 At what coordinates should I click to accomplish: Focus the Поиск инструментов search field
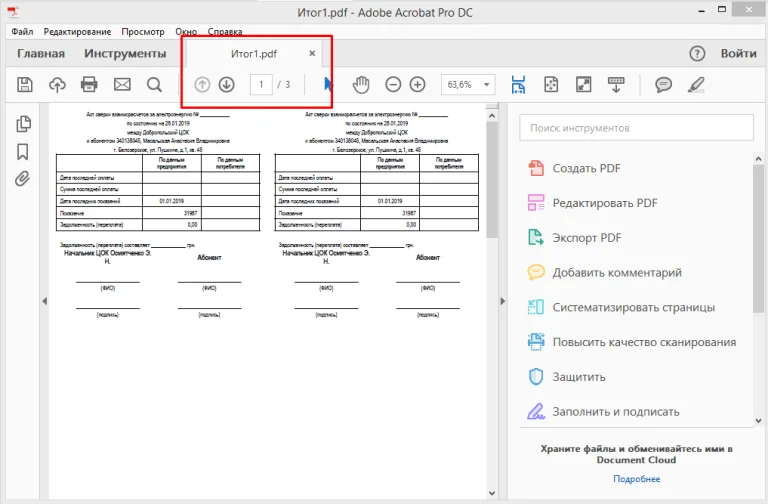(636, 128)
